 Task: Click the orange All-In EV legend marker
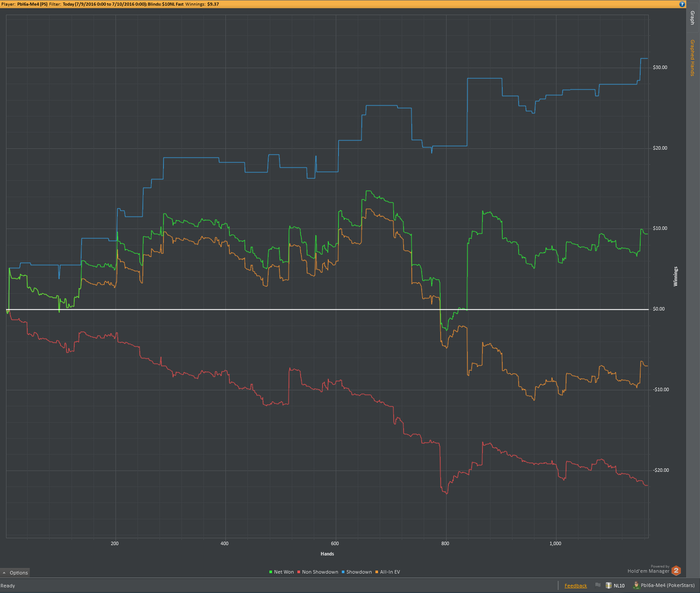tap(377, 572)
